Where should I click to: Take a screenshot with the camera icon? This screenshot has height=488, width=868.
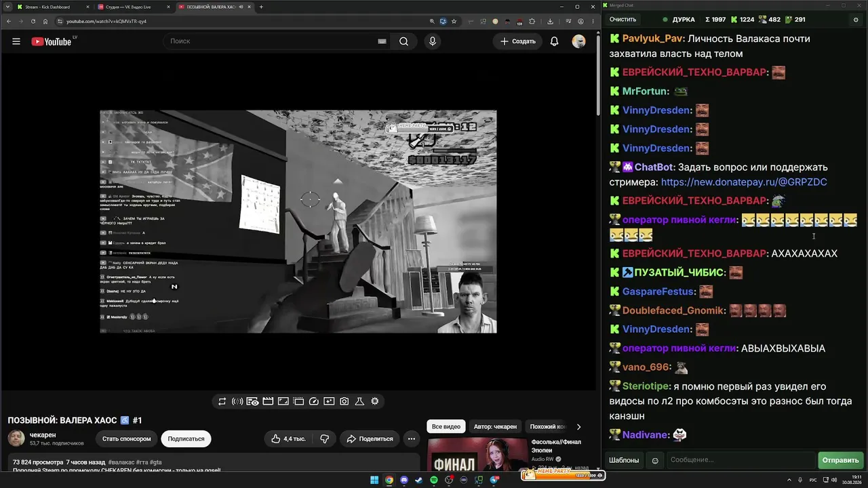click(x=344, y=401)
